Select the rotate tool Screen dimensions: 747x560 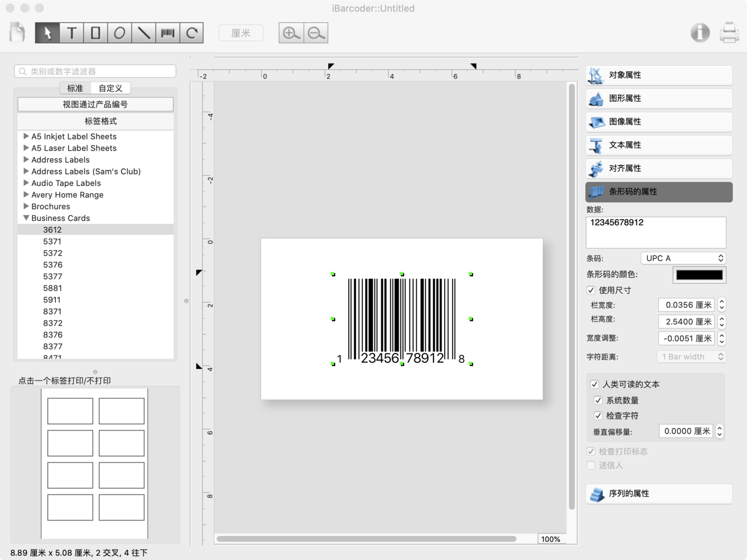pos(192,32)
